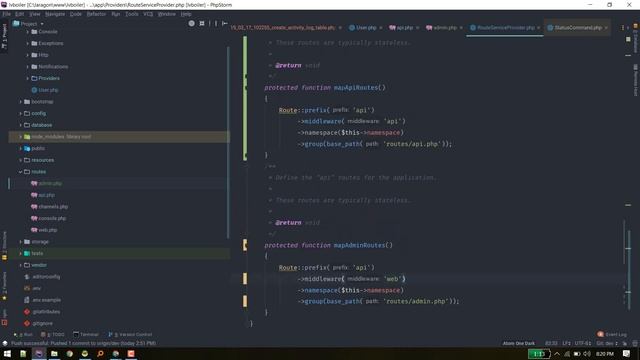640x360 pixels.
Task: Open the File menu
Action: click(7, 14)
